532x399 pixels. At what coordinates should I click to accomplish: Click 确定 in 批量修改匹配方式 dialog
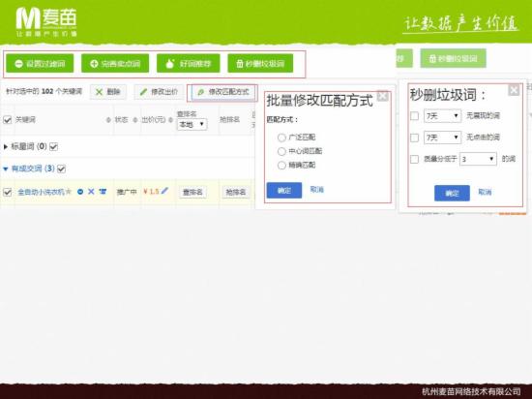(x=284, y=191)
